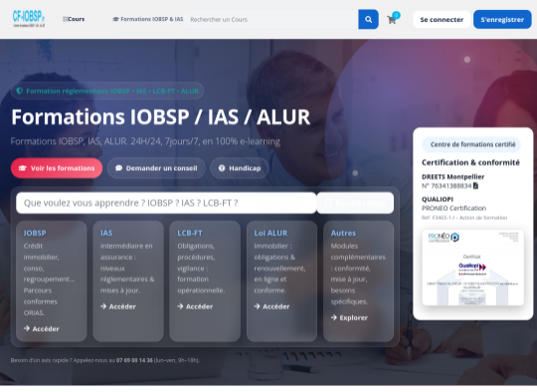Open the IOBSP card title
Viewport: 537px width, 392px height.
(x=35, y=233)
